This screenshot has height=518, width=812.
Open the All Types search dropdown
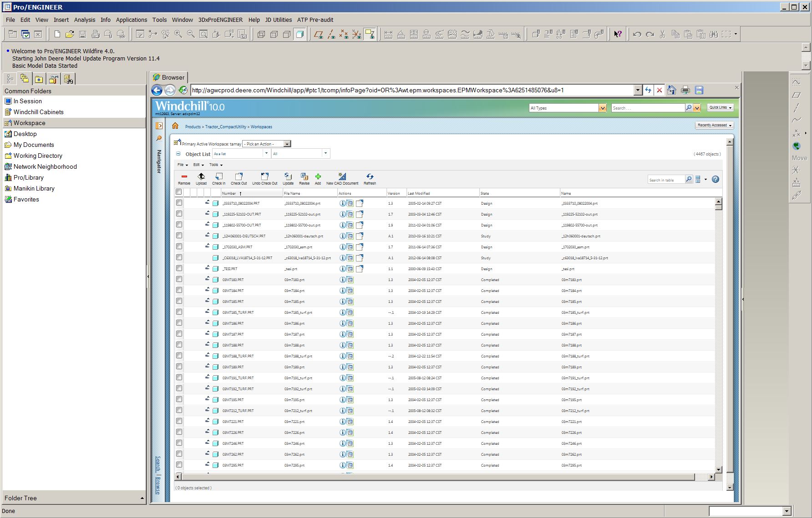tap(568, 108)
